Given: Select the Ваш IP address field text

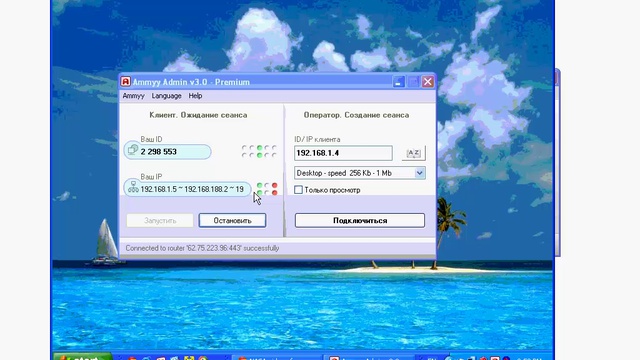Looking at the screenshot, I should pos(192,189).
